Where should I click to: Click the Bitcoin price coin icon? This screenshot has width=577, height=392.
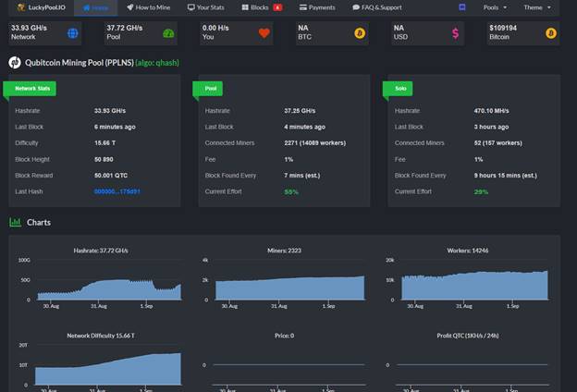click(551, 33)
